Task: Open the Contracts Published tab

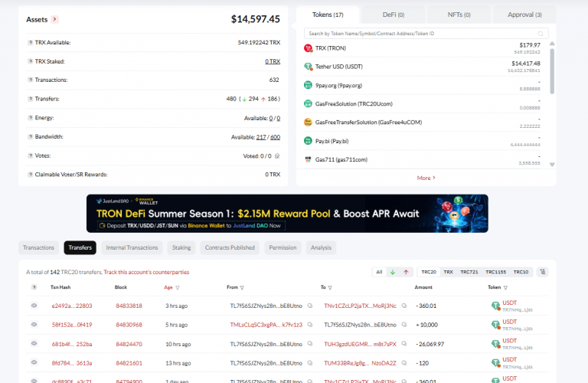Action: tap(230, 247)
